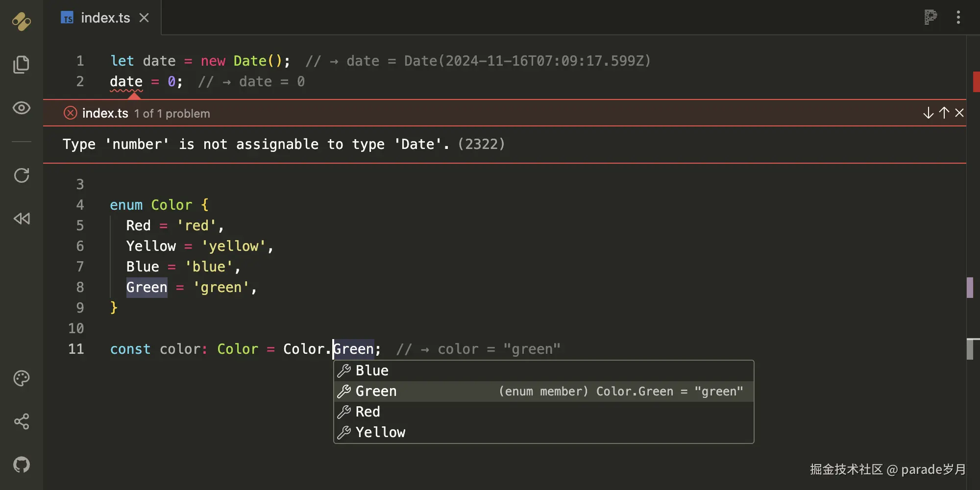
Task: Click the rewind icon in the sidebar
Action: click(x=22, y=219)
